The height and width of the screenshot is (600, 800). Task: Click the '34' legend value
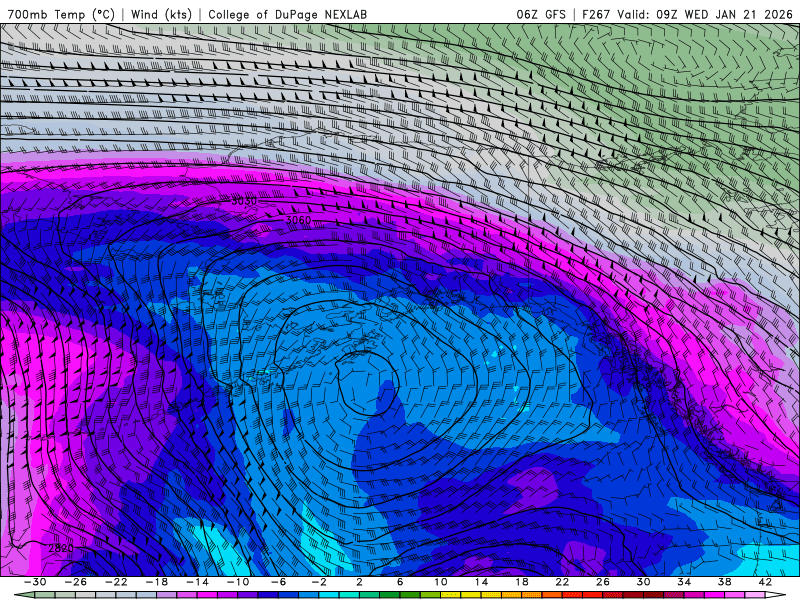tap(684, 582)
